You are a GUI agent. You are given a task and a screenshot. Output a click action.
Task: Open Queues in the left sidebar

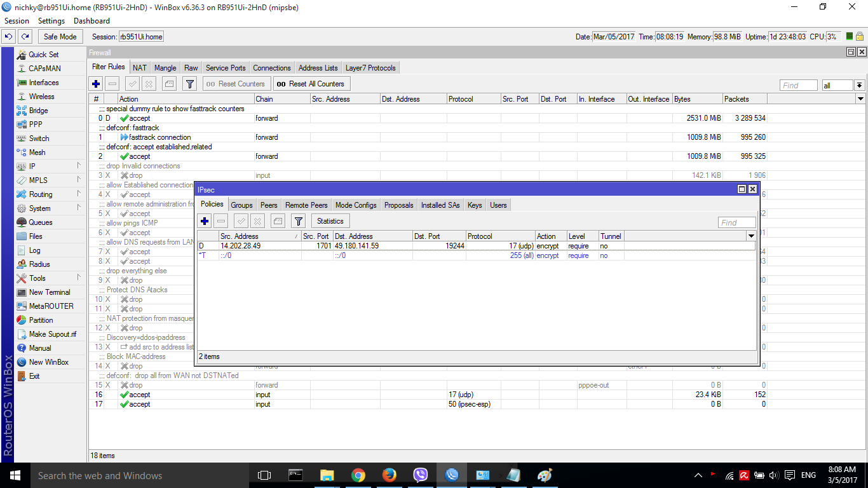(41, 222)
